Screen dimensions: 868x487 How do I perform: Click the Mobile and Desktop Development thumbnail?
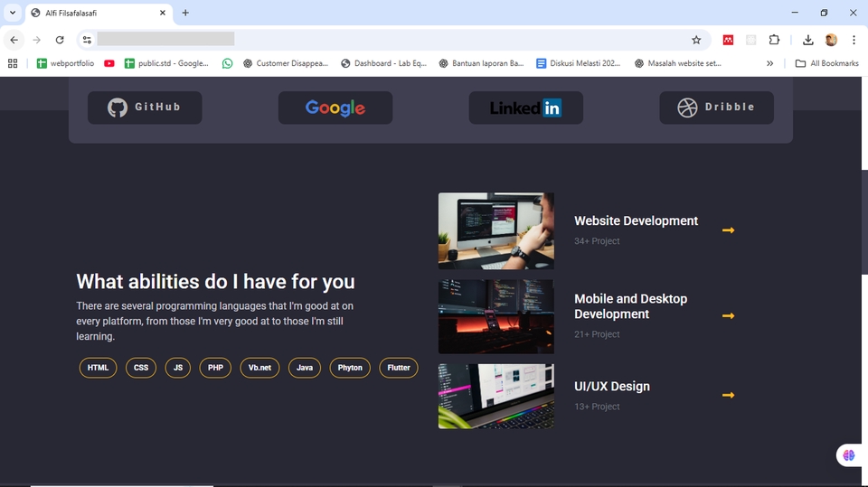496,316
